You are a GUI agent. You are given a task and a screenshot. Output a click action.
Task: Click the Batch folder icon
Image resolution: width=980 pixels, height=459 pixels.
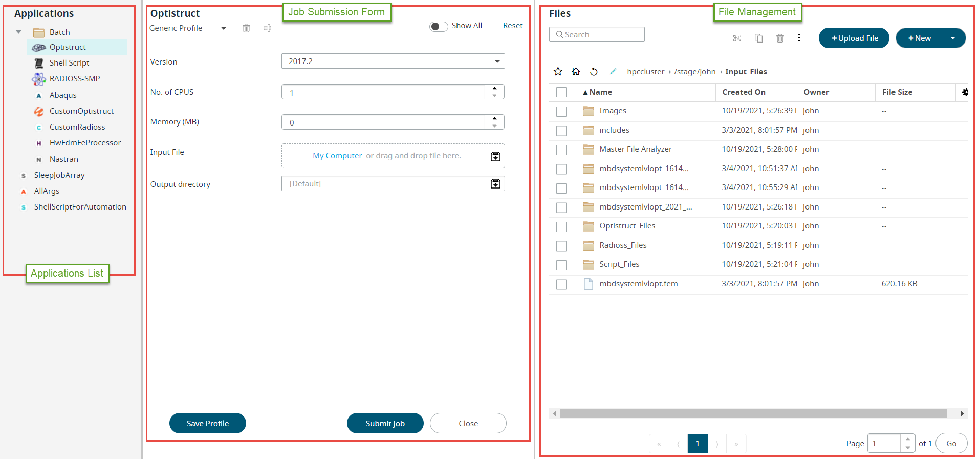(39, 32)
